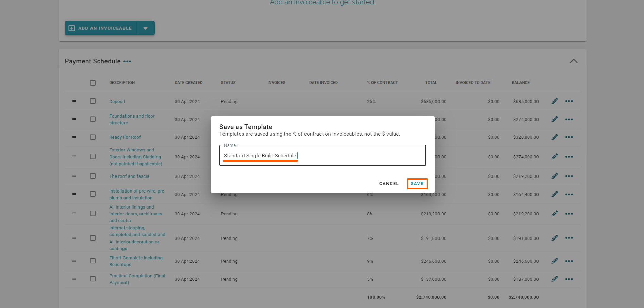Open more options for Practical Completion row

[x=569, y=279]
